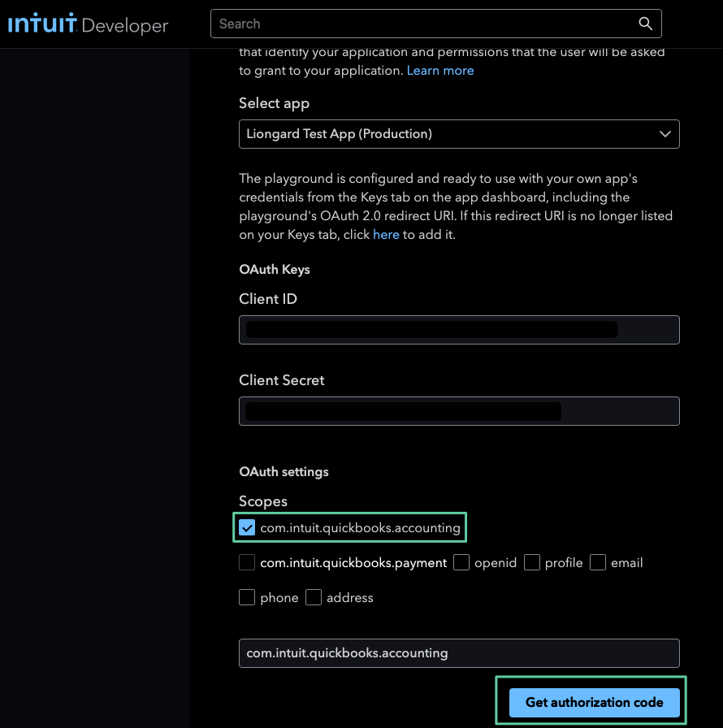Click into the Client ID field
The width and height of the screenshot is (723, 728).
pos(459,330)
